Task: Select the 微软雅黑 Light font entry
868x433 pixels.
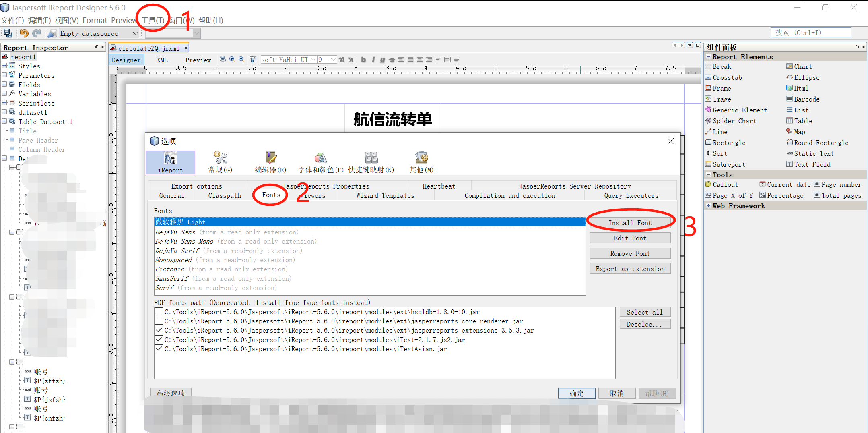Action: coord(370,222)
